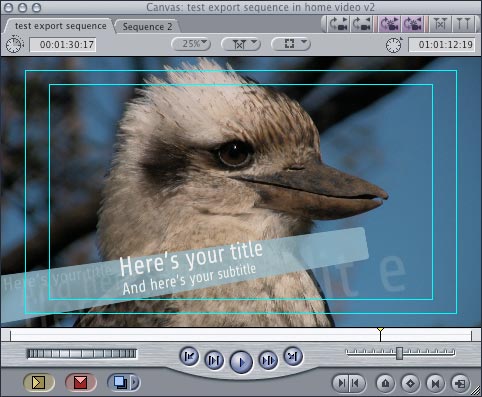Screen dimensions: 482x397
Task: Switch to test export sequence tab
Action: [60, 26]
